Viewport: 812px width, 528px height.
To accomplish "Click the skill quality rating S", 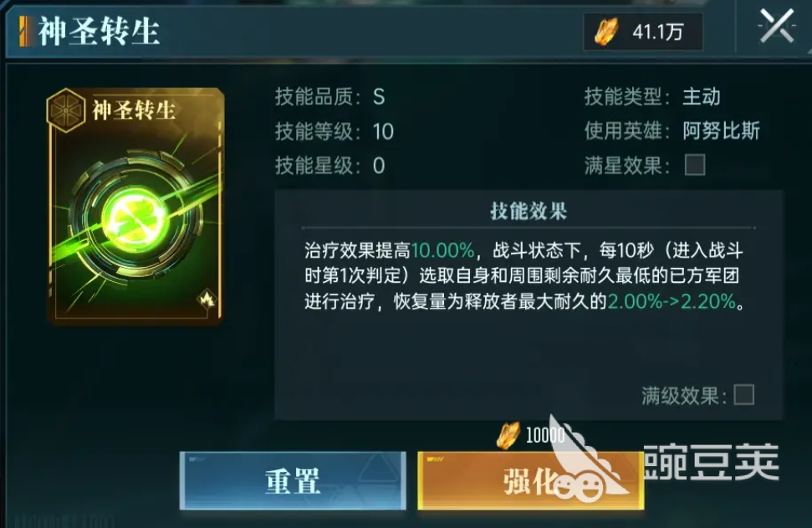I will 379,97.
